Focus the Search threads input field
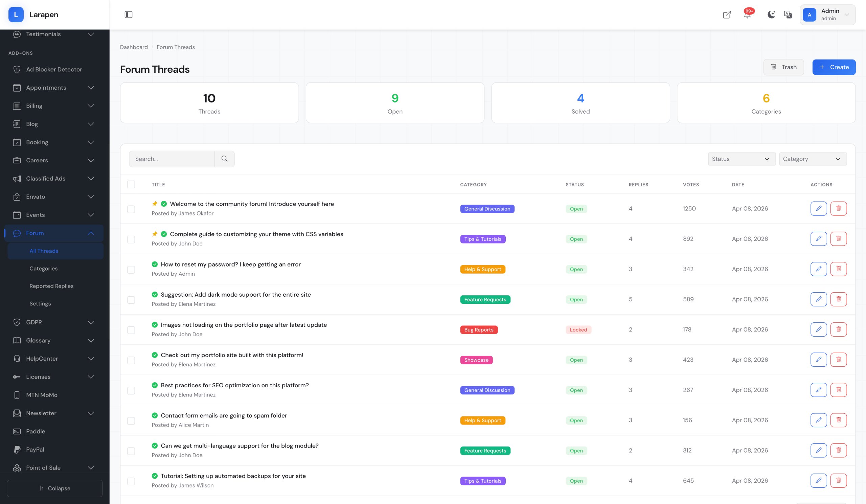The image size is (866, 504). [x=172, y=159]
